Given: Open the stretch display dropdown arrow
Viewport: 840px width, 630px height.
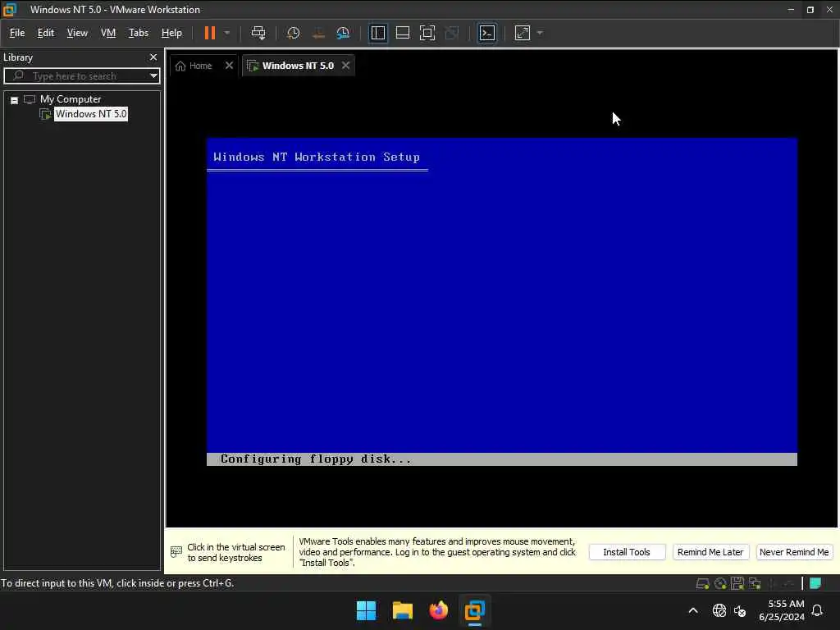Looking at the screenshot, I should [x=540, y=33].
